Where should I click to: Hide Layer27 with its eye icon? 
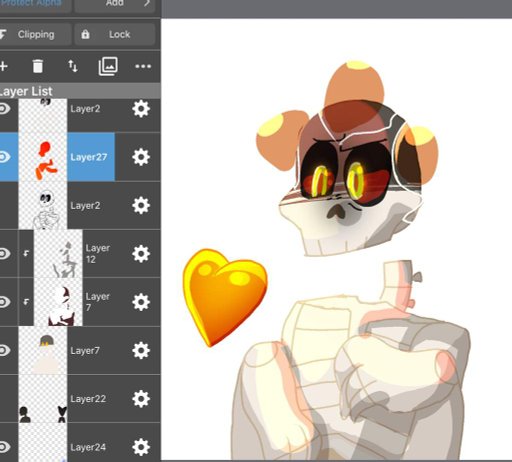[5, 157]
